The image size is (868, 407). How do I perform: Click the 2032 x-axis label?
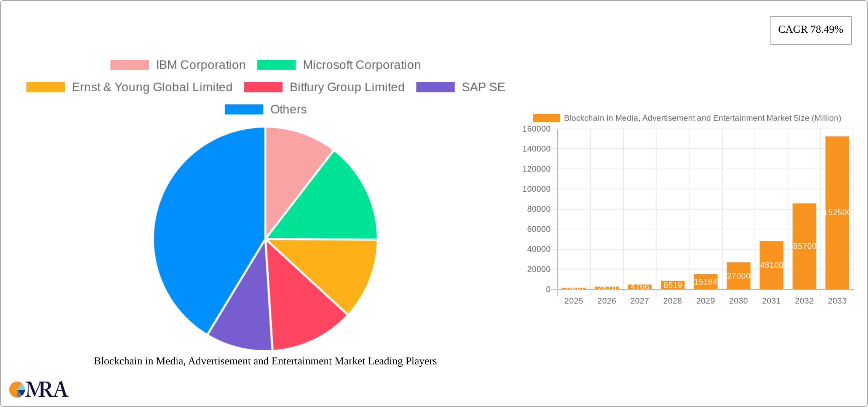(804, 301)
